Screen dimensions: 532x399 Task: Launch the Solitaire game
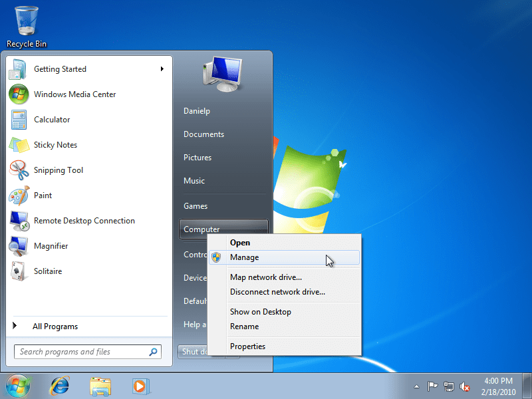click(47, 271)
